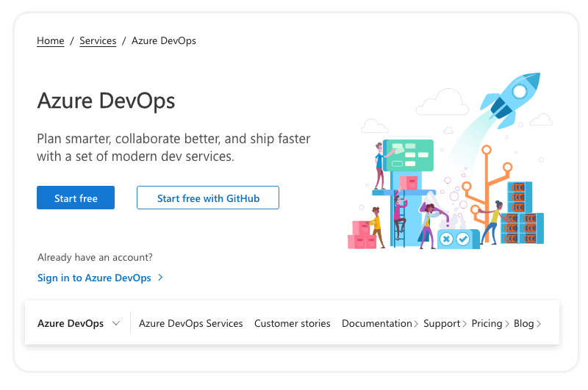588x390 pixels.
Task: Click chevron icon after Support
Action: tap(465, 324)
